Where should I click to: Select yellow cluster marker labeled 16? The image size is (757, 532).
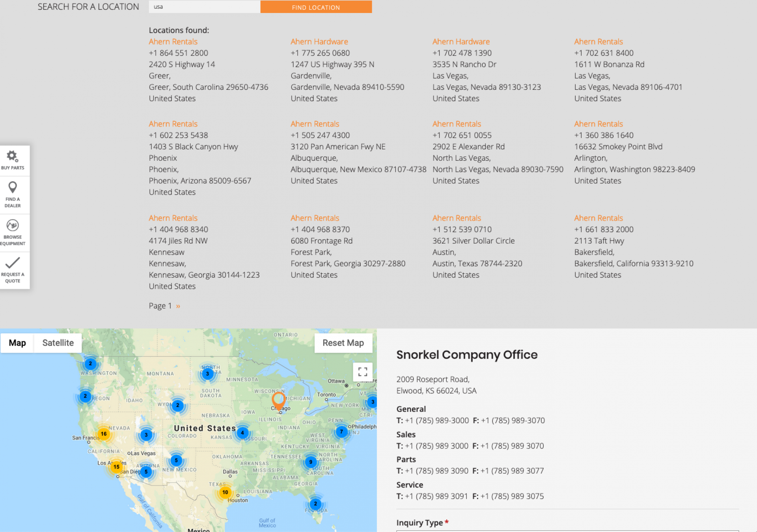104,434
